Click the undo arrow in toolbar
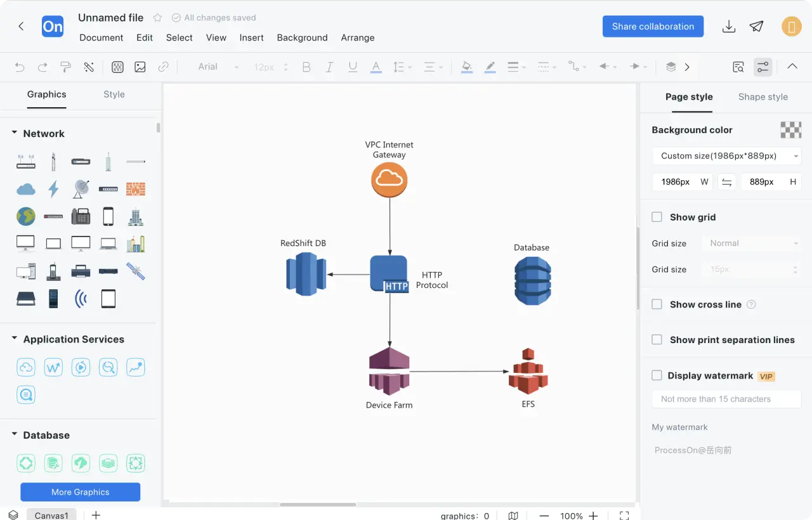 click(20, 67)
